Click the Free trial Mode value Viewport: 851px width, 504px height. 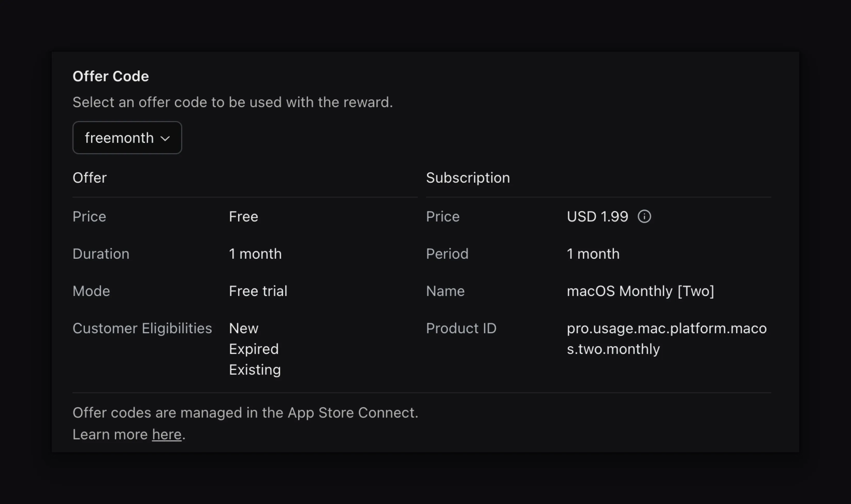tap(258, 291)
